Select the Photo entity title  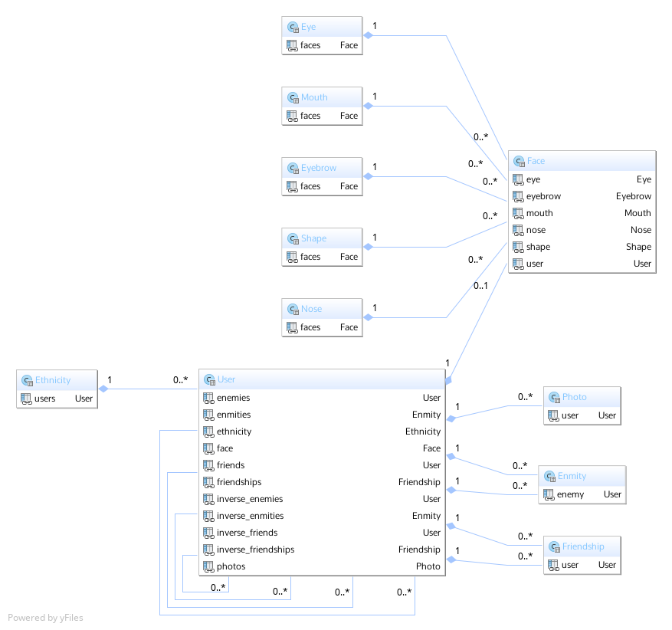[575, 397]
